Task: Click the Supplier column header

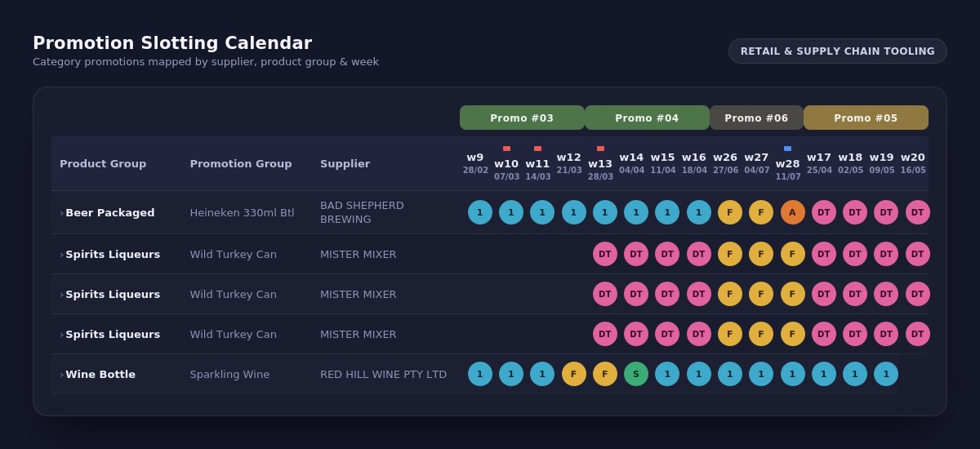Action: [x=345, y=163]
